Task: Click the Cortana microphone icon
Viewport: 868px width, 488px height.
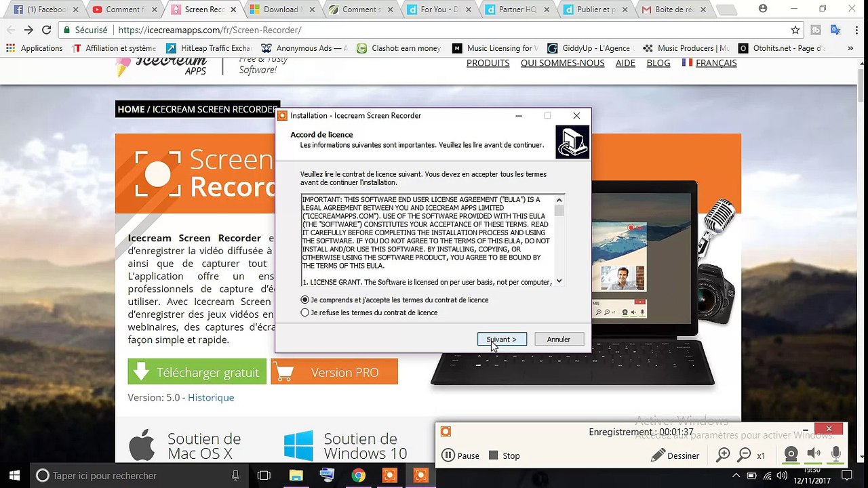Action: [235, 475]
